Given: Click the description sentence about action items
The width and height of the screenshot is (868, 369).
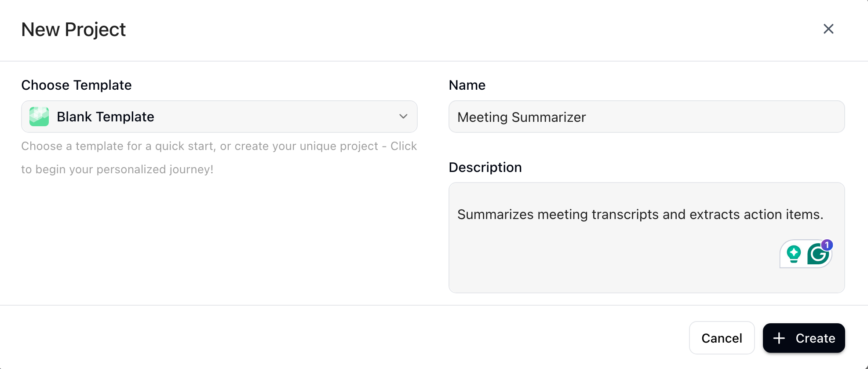Looking at the screenshot, I should click(640, 215).
